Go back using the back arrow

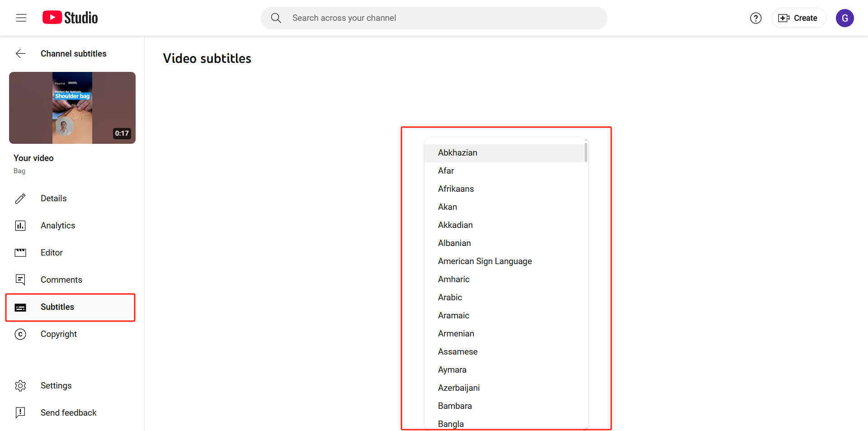[x=21, y=53]
